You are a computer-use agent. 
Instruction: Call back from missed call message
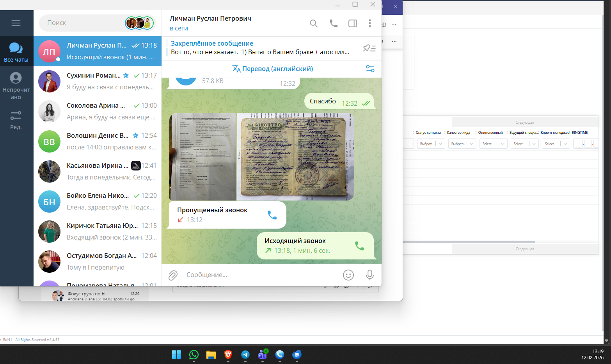click(272, 215)
